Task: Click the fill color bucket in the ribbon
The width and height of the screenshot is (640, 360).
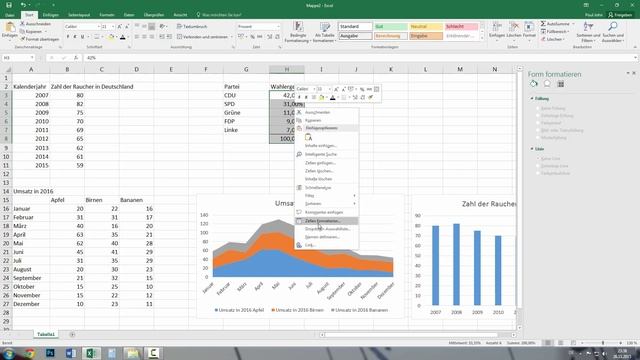Action: tap(111, 37)
